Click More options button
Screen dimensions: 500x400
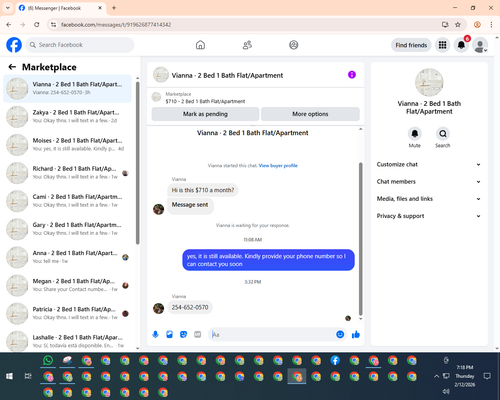[x=310, y=114]
